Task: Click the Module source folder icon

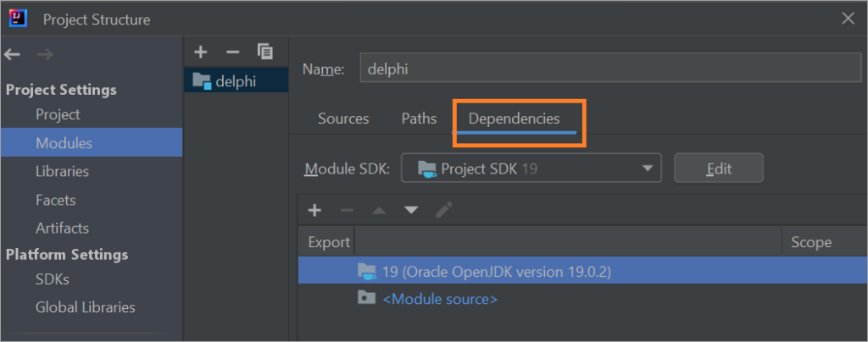Action: pyautogui.click(x=366, y=298)
